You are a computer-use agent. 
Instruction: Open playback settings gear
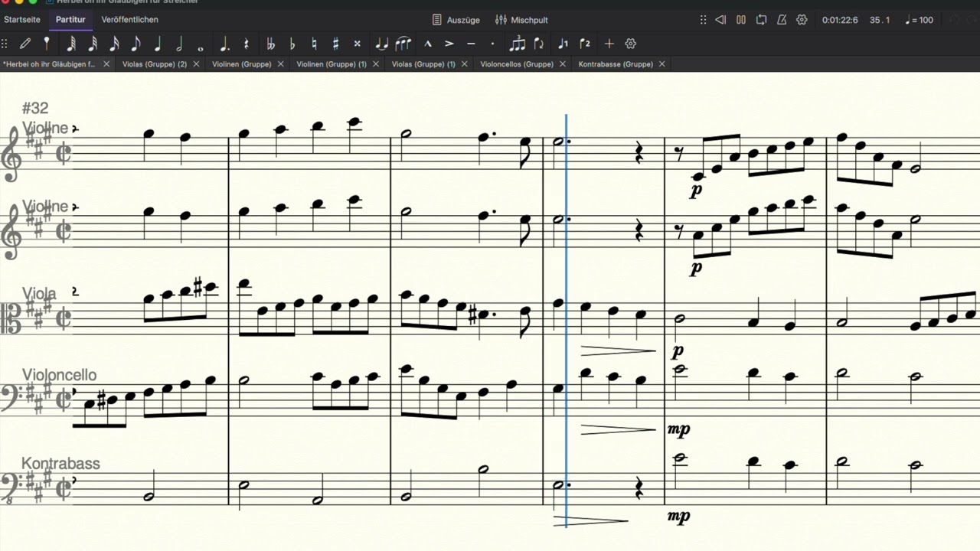click(x=802, y=20)
